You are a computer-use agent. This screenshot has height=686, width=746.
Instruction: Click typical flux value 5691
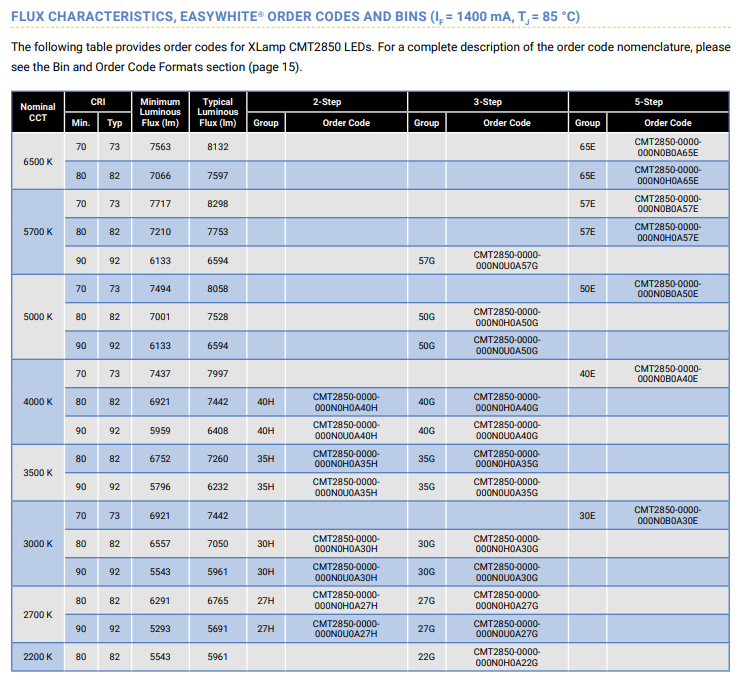pyautogui.click(x=217, y=628)
